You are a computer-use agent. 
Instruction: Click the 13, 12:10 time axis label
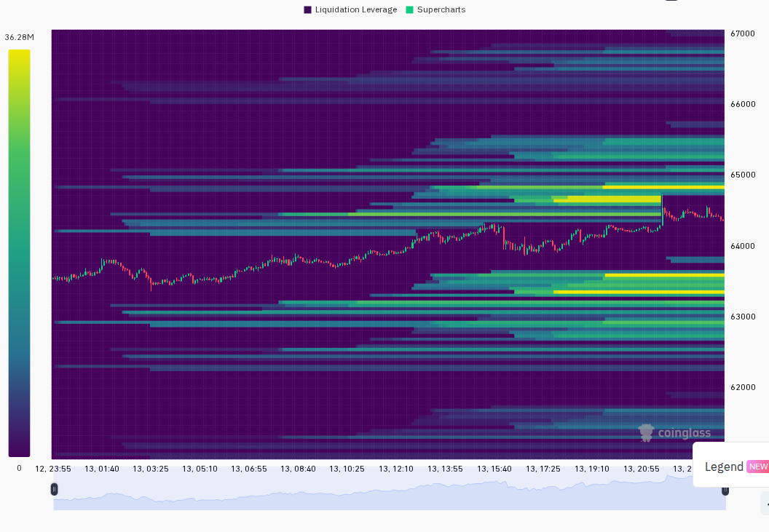pyautogui.click(x=395, y=469)
